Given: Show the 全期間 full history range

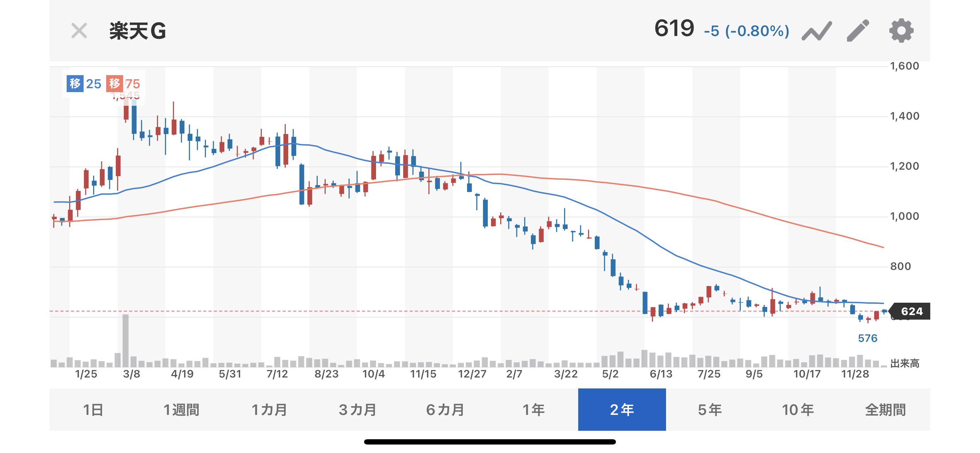Looking at the screenshot, I should point(886,410).
